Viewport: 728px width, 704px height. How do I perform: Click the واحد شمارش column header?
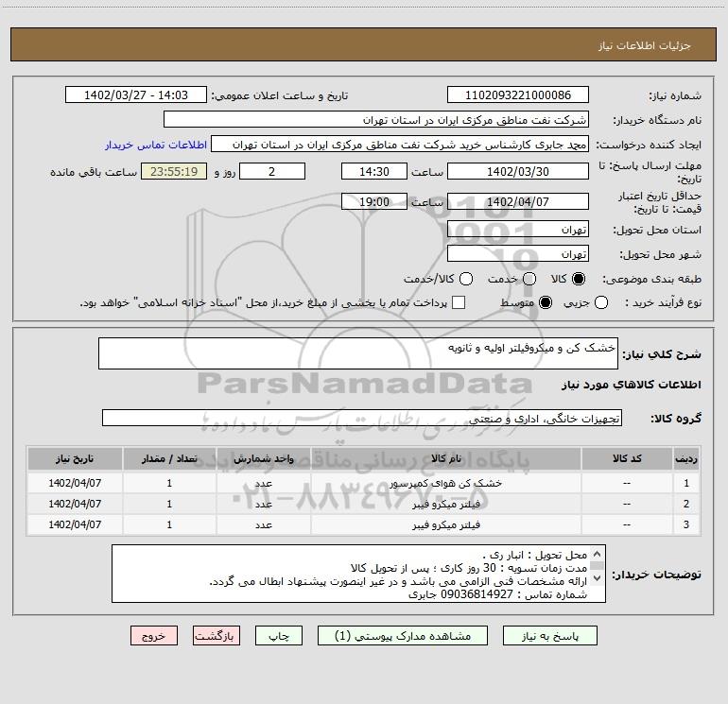click(x=263, y=459)
